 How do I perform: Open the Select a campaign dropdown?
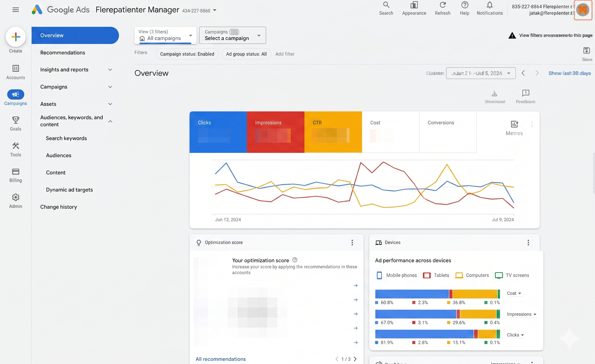click(233, 35)
